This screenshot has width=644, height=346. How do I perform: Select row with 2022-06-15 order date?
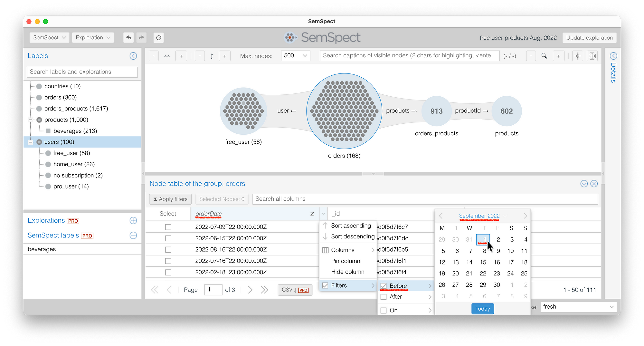168,238
